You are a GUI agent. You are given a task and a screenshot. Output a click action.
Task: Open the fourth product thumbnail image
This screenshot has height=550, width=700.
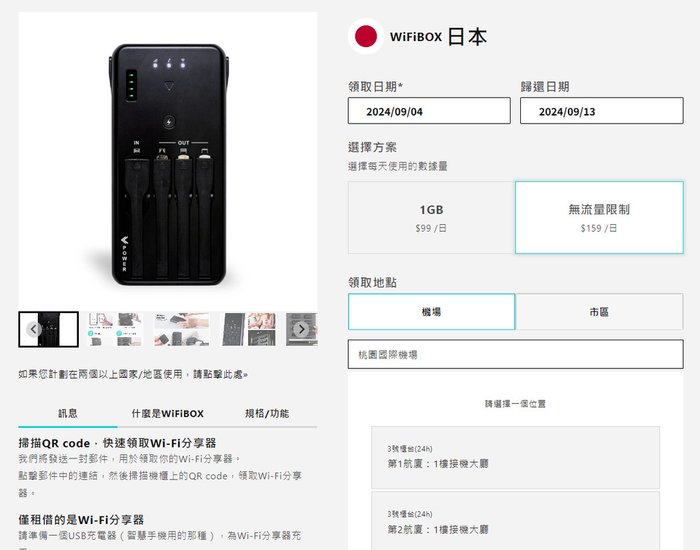click(x=249, y=329)
